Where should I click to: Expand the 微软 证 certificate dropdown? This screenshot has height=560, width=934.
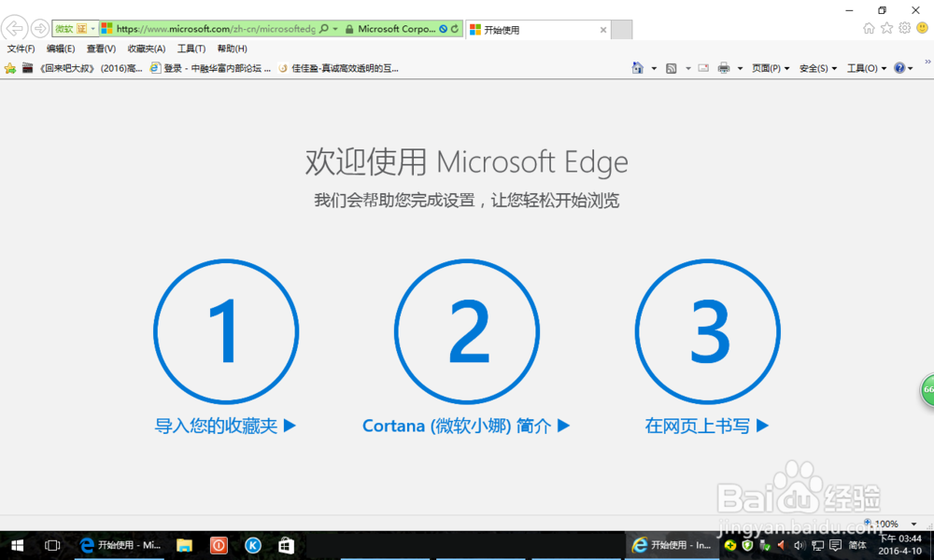coord(92,29)
